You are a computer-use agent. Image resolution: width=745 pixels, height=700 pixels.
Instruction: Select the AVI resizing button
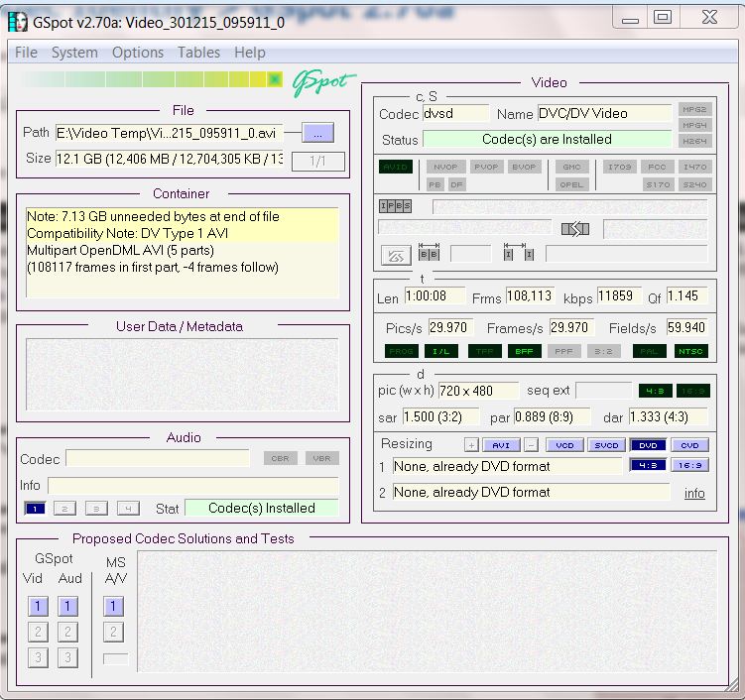tap(501, 445)
